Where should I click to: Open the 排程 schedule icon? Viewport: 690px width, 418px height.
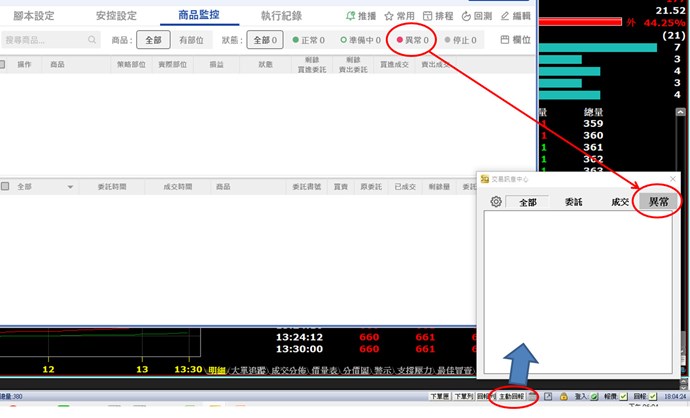(427, 16)
